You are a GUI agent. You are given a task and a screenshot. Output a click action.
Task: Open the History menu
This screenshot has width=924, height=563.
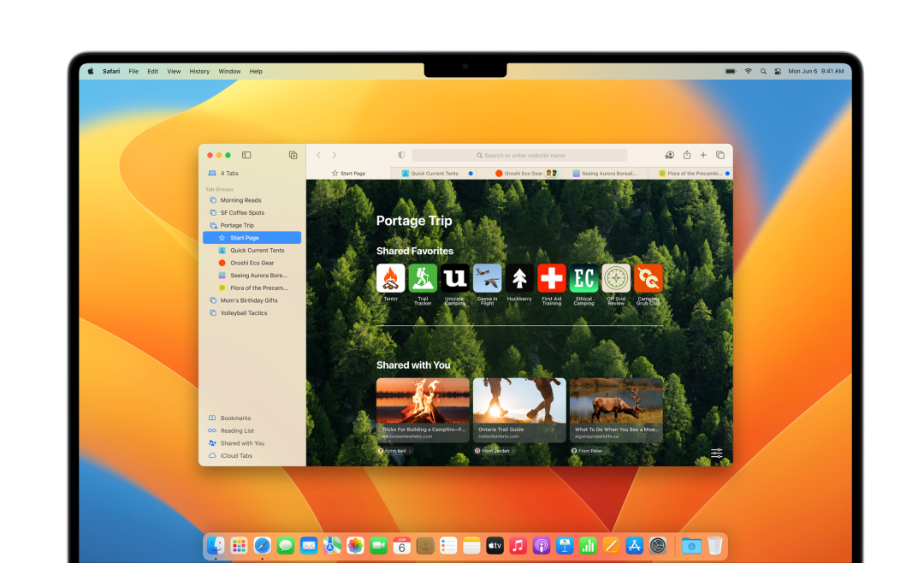coord(199,71)
